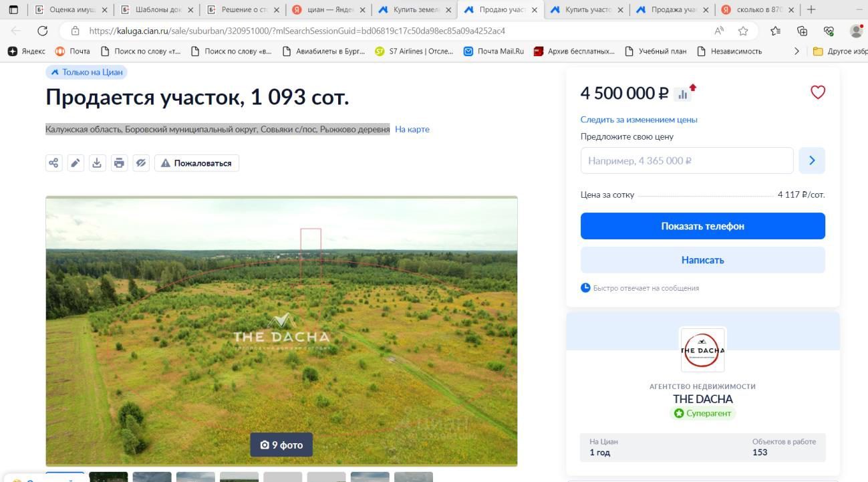
Task: Hide the listing with crossed-eye icon
Action: pyautogui.click(x=141, y=163)
